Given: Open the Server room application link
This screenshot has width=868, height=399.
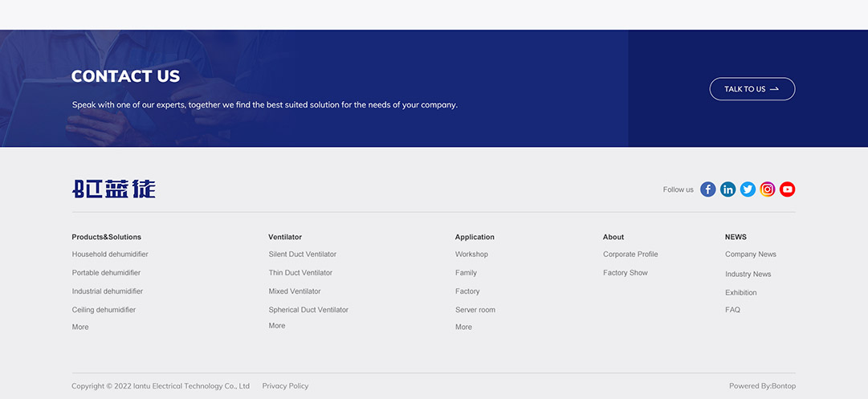Looking at the screenshot, I should point(475,310).
